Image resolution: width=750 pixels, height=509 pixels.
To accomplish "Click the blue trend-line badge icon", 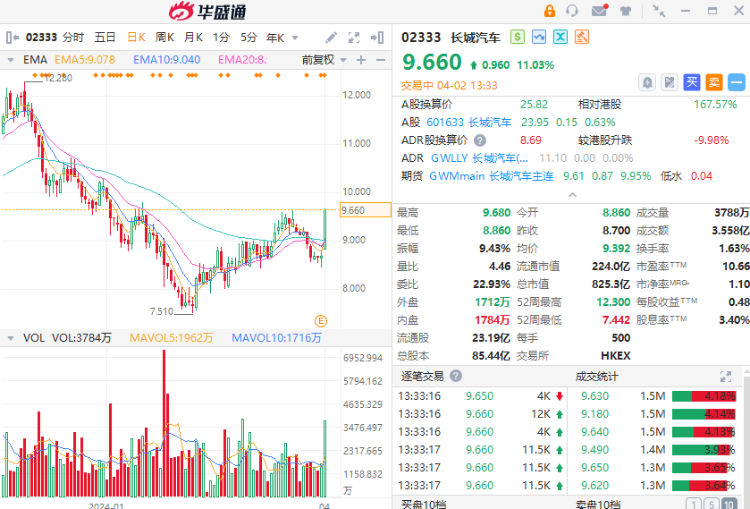I will pos(539,37).
